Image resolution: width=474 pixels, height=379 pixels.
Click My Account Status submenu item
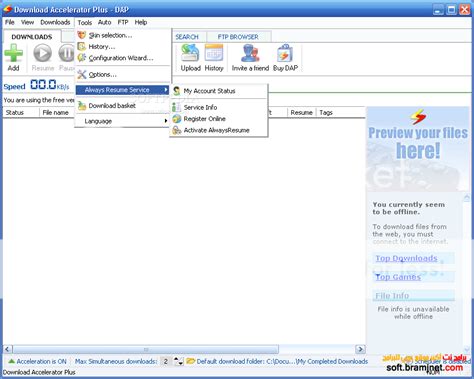[219, 91]
